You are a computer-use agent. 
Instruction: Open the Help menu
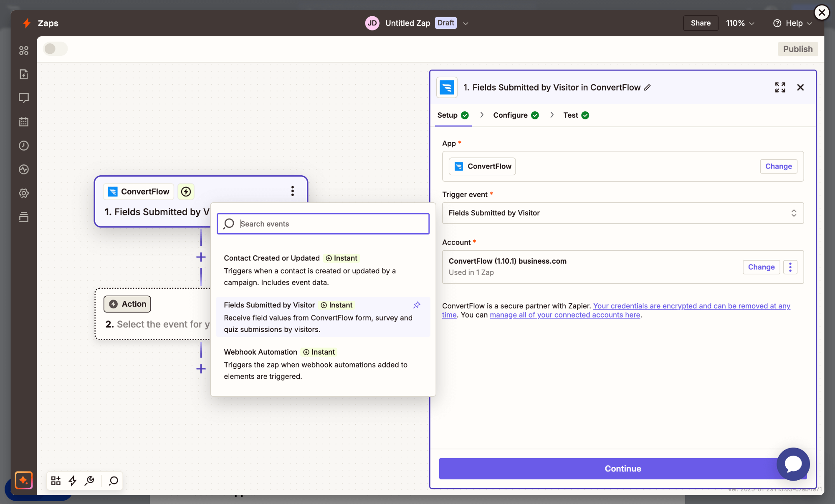pyautogui.click(x=793, y=23)
